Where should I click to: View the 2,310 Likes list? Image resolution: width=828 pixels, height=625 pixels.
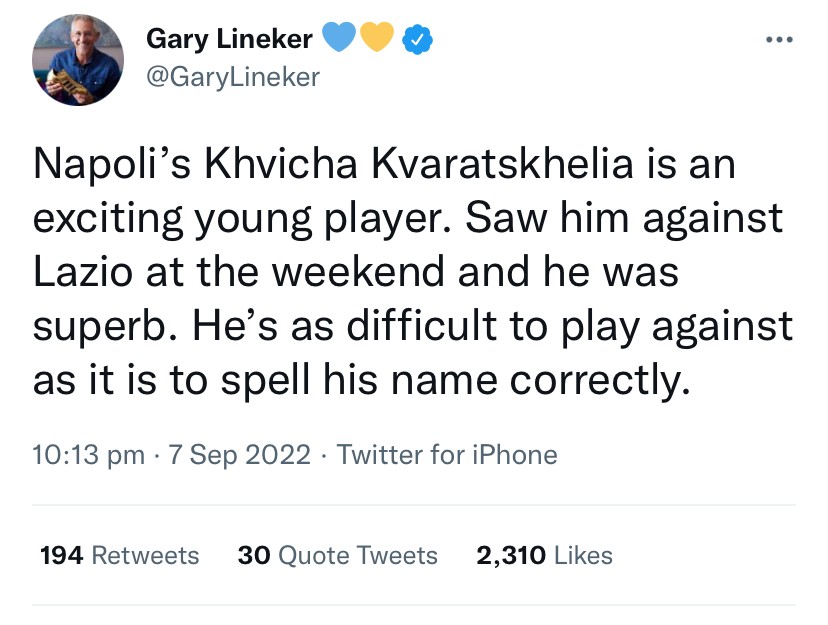(545, 555)
